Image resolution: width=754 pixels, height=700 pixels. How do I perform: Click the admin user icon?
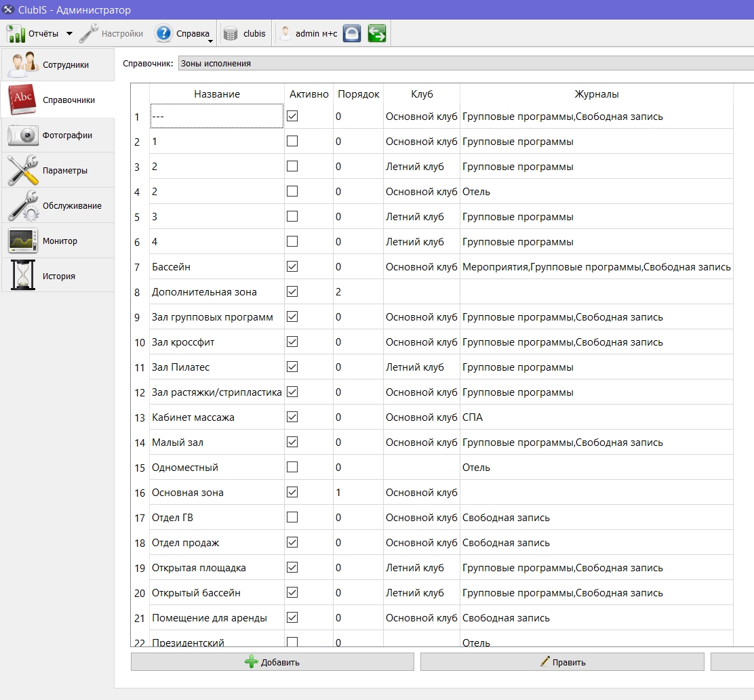coord(285,33)
